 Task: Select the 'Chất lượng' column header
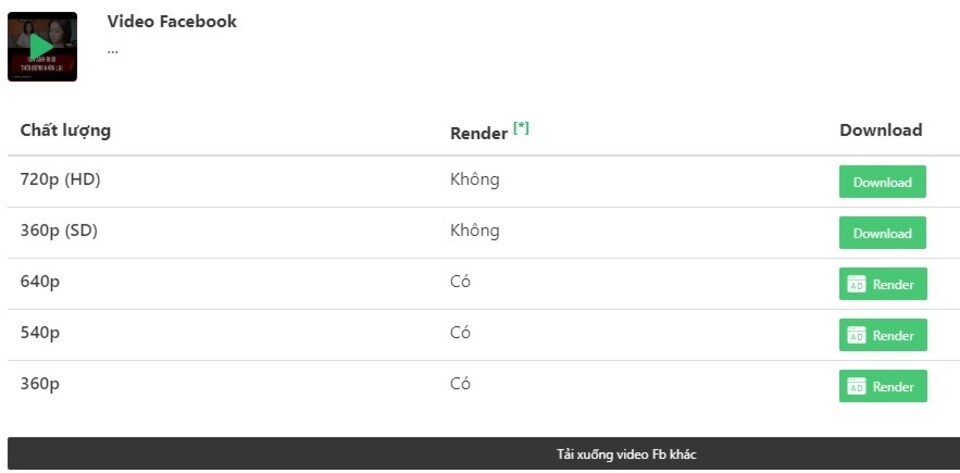[65, 130]
